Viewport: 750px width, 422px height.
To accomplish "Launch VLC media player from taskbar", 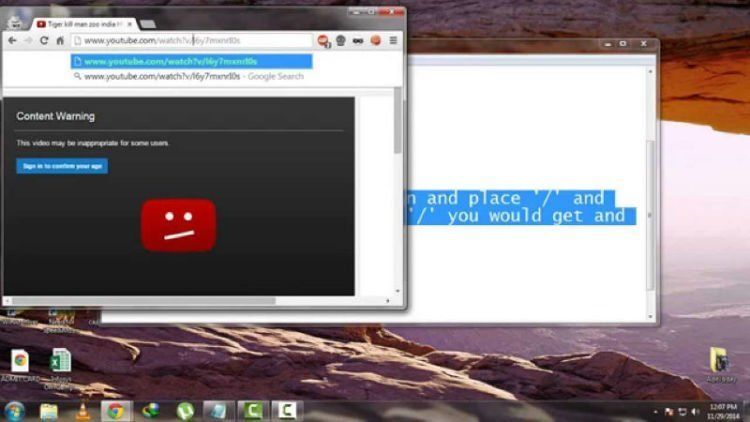I will 83,411.
